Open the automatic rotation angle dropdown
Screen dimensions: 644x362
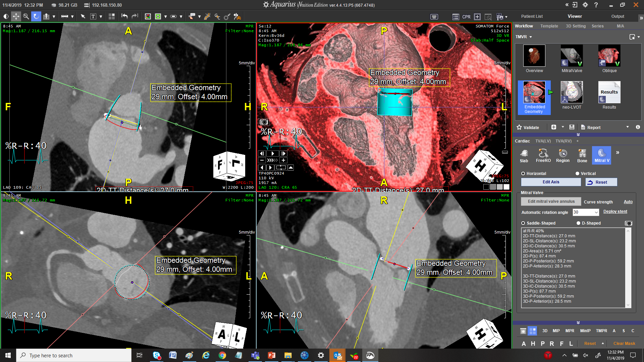595,212
